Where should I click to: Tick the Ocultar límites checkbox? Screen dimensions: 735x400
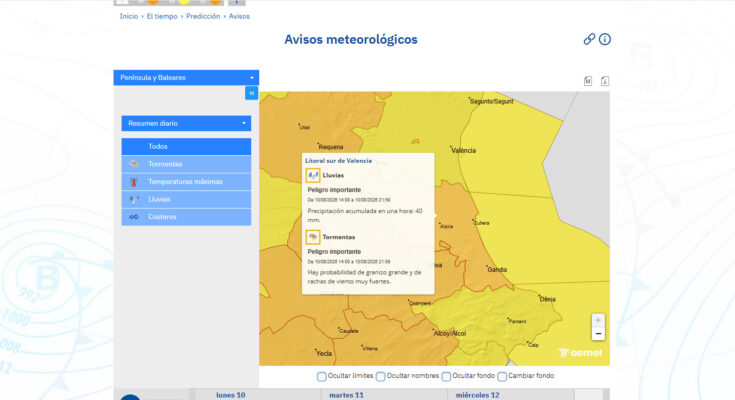point(322,377)
